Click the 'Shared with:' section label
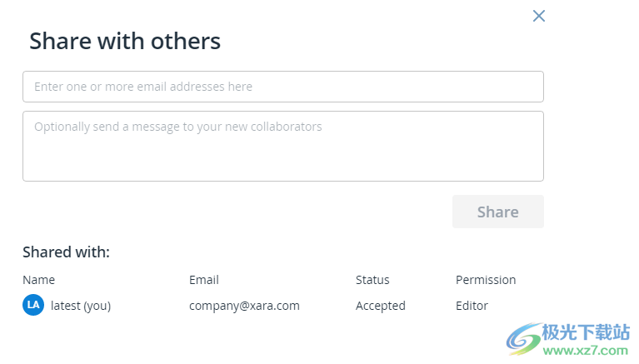Screen dimensions: 639x364 click(66, 252)
